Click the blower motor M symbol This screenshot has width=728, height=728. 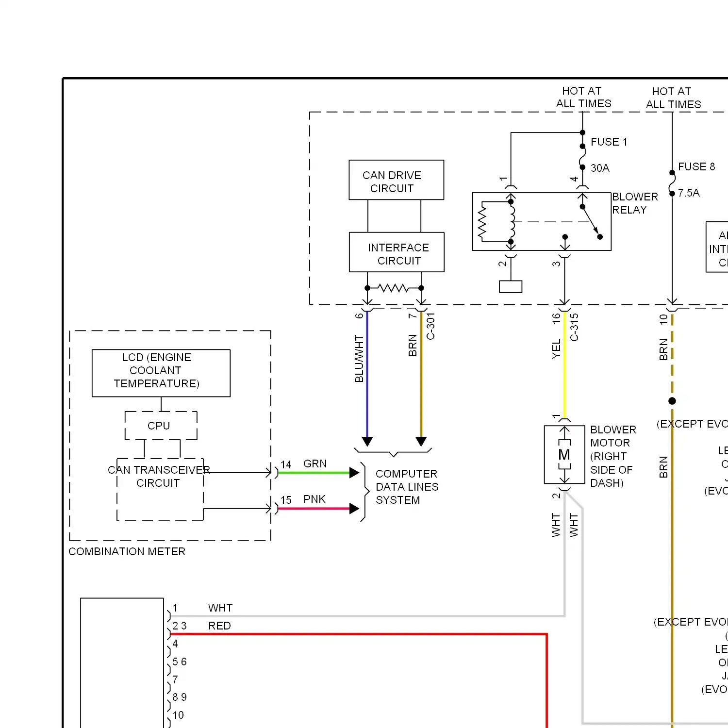[564, 455]
